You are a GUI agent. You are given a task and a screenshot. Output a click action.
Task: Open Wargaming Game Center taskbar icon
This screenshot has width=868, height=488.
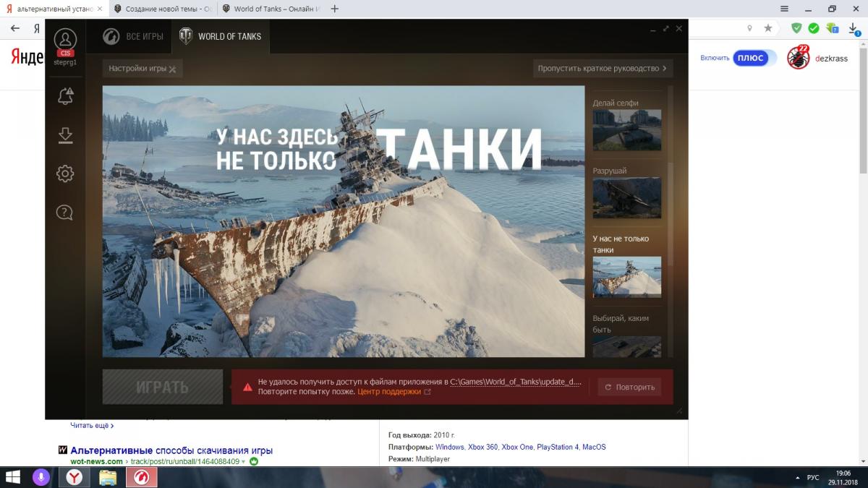(x=141, y=477)
